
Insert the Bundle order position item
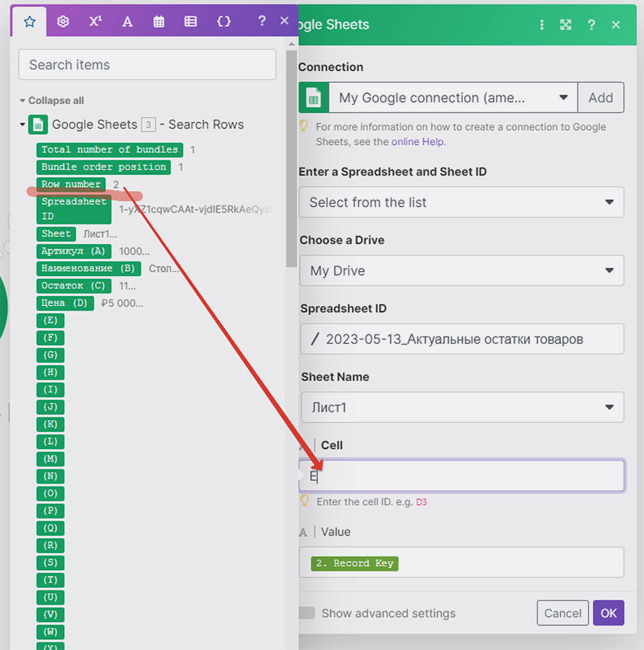(104, 167)
